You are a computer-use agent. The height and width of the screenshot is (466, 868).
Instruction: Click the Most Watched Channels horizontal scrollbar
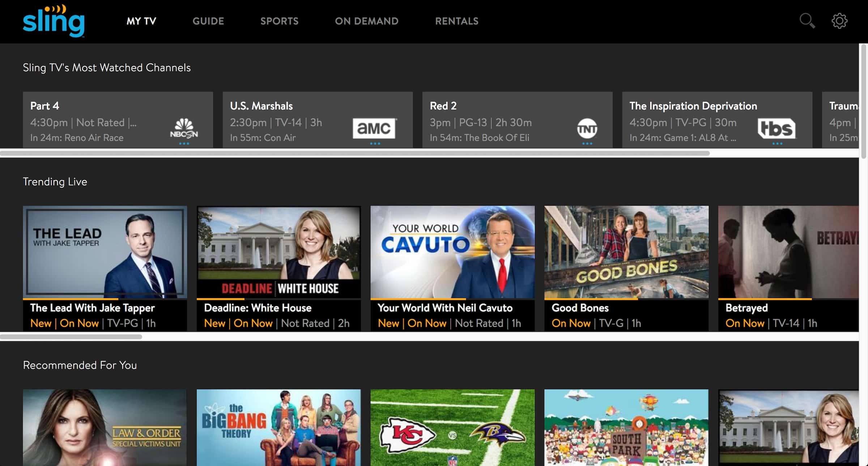355,153
